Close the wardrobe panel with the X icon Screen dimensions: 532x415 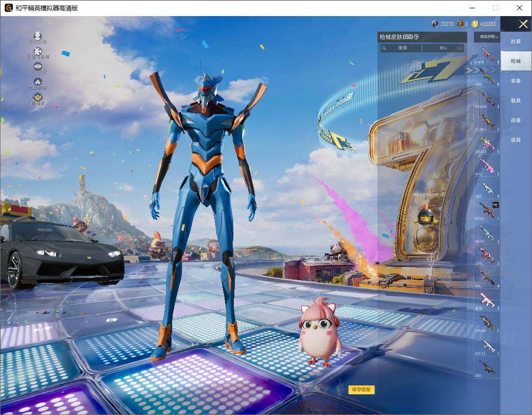[x=523, y=24]
